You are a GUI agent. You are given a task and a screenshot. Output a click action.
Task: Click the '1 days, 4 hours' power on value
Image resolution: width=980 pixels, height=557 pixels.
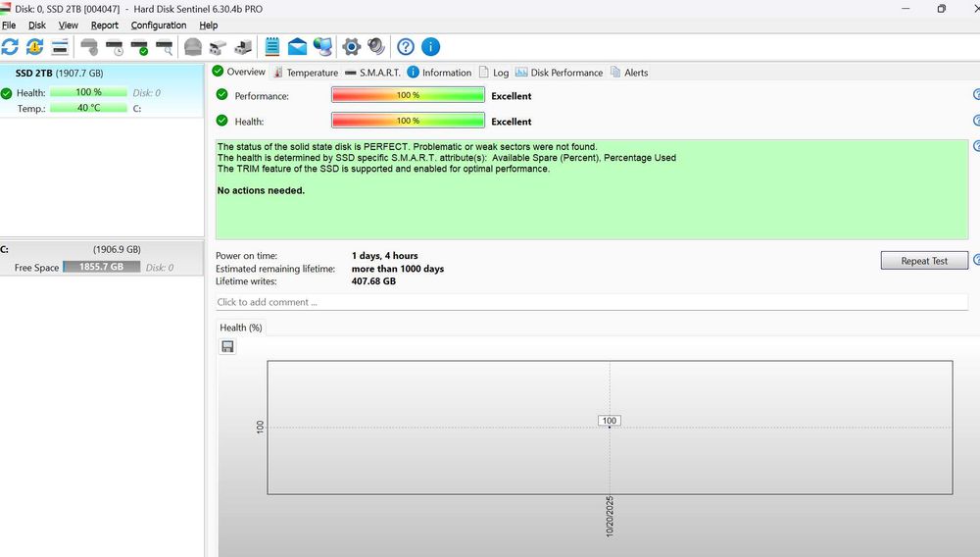384,256
